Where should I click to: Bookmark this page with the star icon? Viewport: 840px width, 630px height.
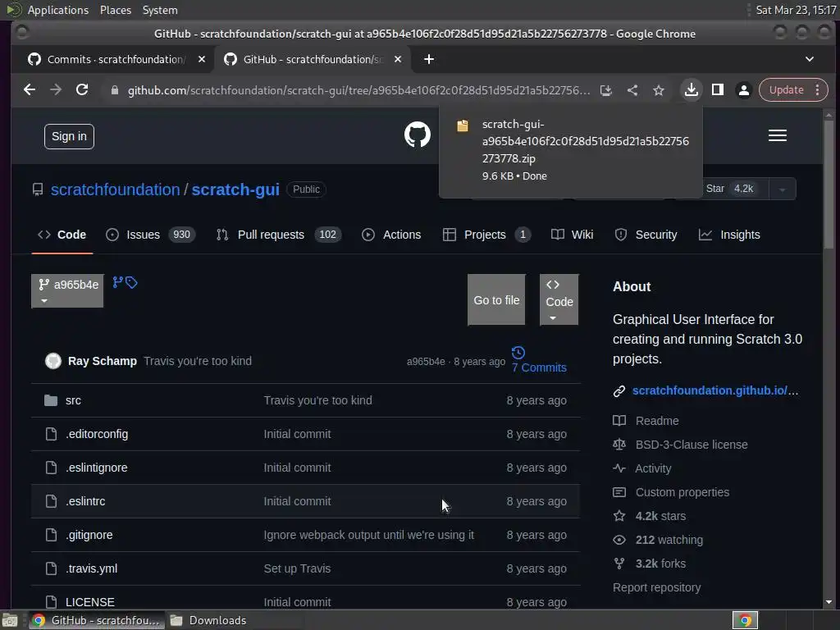click(x=659, y=90)
